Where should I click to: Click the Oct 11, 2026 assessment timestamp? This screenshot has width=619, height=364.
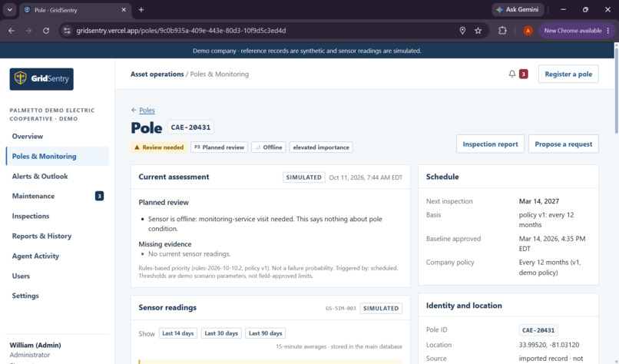click(x=366, y=177)
